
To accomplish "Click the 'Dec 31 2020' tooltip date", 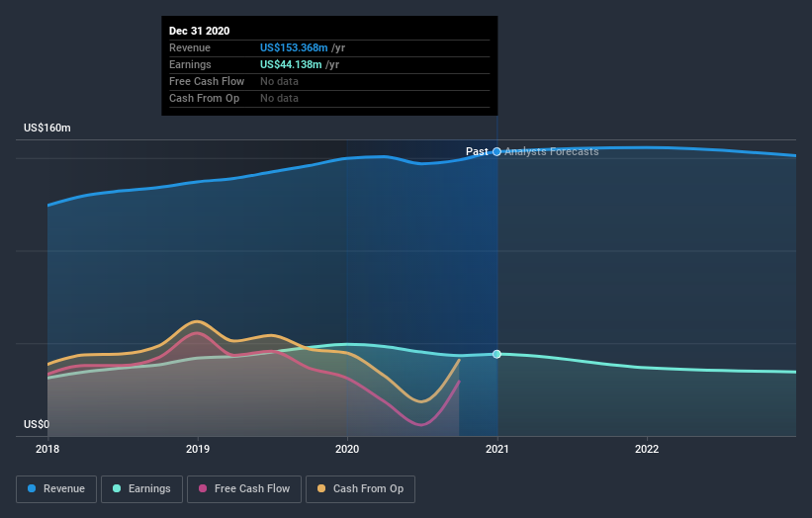I will (x=200, y=31).
